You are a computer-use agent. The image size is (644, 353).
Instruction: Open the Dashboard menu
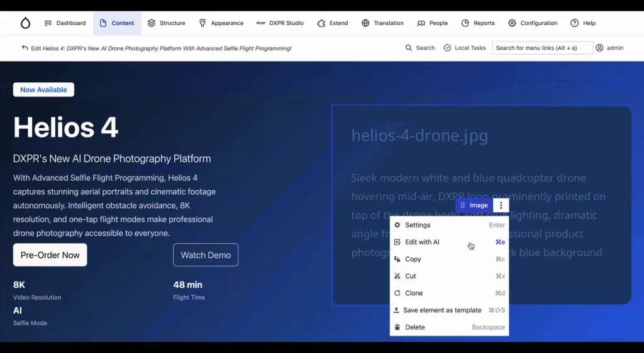[x=65, y=23]
